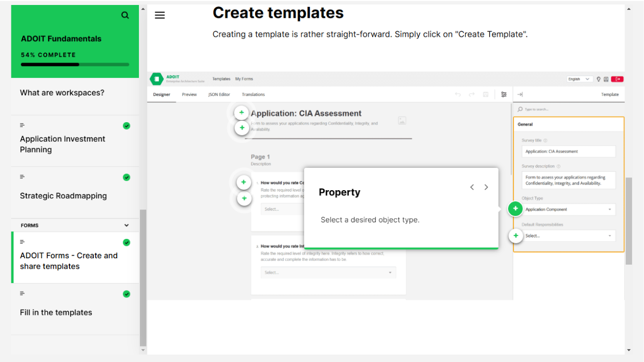Switch to the JSON Editor tab
Image resolution: width=644 pixels, height=362 pixels.
coord(219,94)
